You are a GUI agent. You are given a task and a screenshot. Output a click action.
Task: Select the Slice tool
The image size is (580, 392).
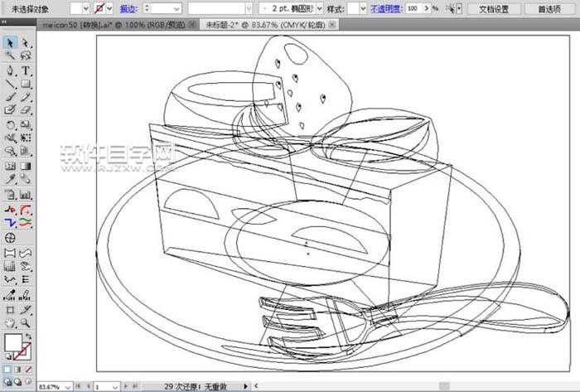[25, 309]
